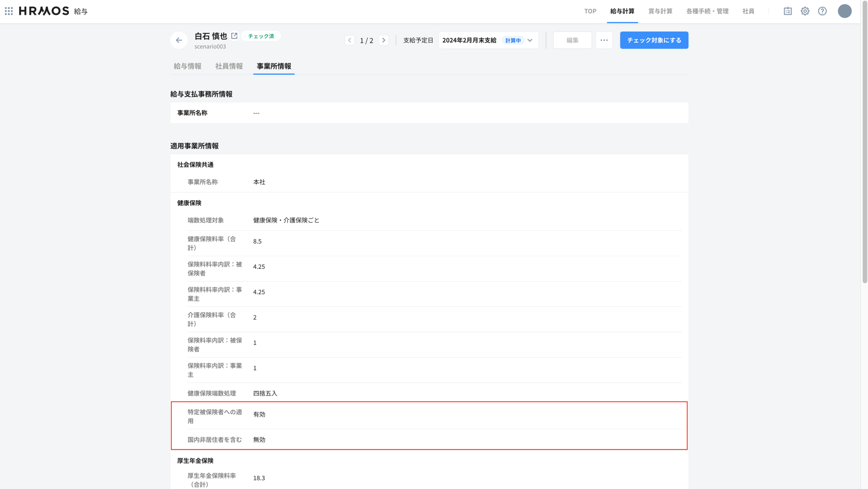Switch to the 給与情報 tab
This screenshot has width=868, height=489.
point(187,66)
